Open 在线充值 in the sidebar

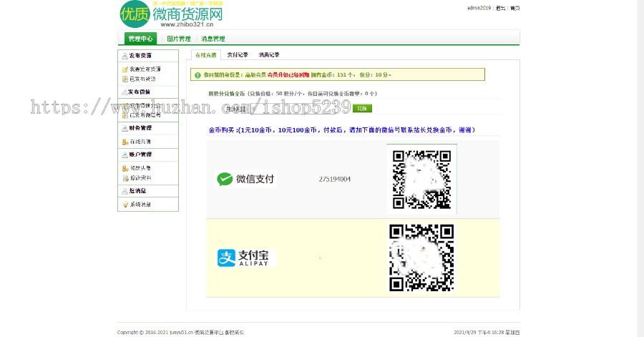pyautogui.click(x=140, y=142)
